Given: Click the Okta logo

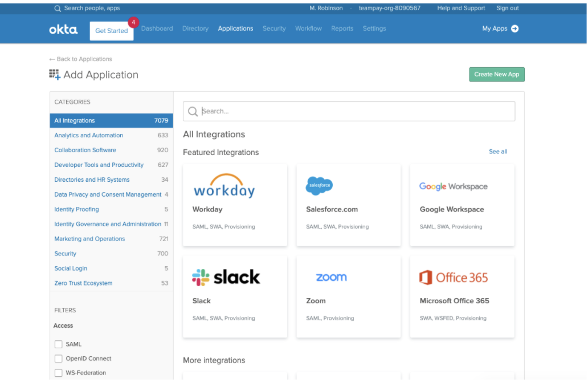Looking at the screenshot, I should click(63, 30).
